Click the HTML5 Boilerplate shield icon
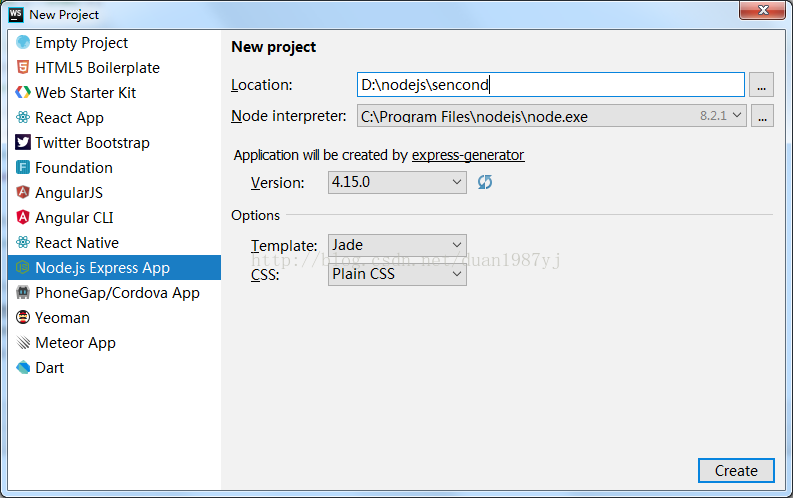793x498 pixels. click(x=23, y=67)
